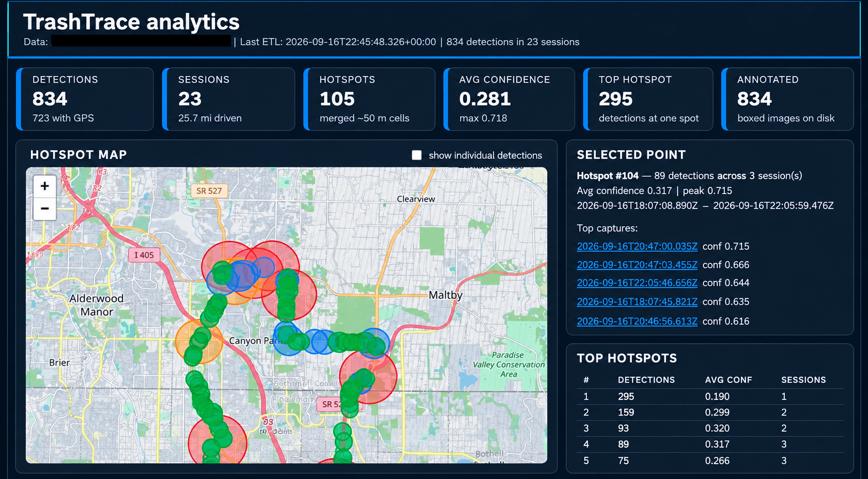Click the Alderwood Manor map label
This screenshot has height=479, width=868.
tap(97, 305)
